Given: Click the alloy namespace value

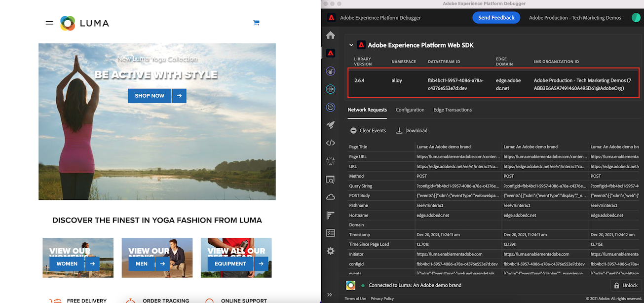Looking at the screenshot, I should (397, 80).
